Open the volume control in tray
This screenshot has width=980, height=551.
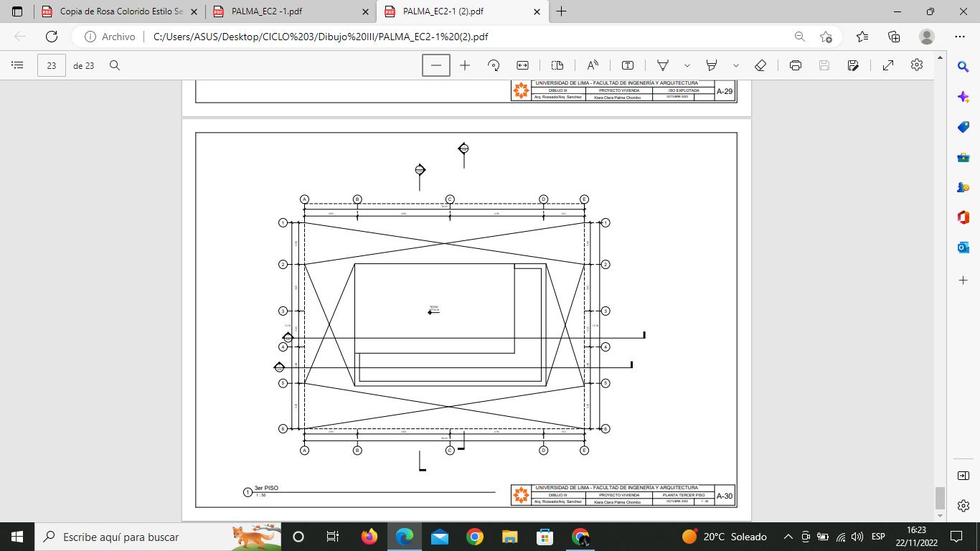[857, 537]
